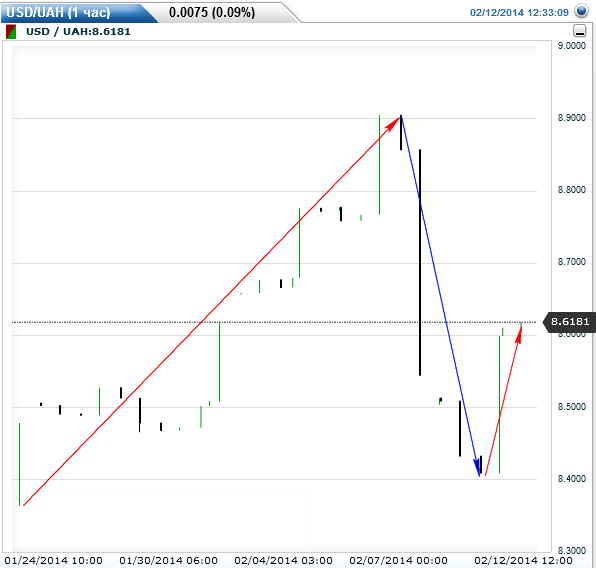Click the 9.0000 y-axis label

click(571, 46)
